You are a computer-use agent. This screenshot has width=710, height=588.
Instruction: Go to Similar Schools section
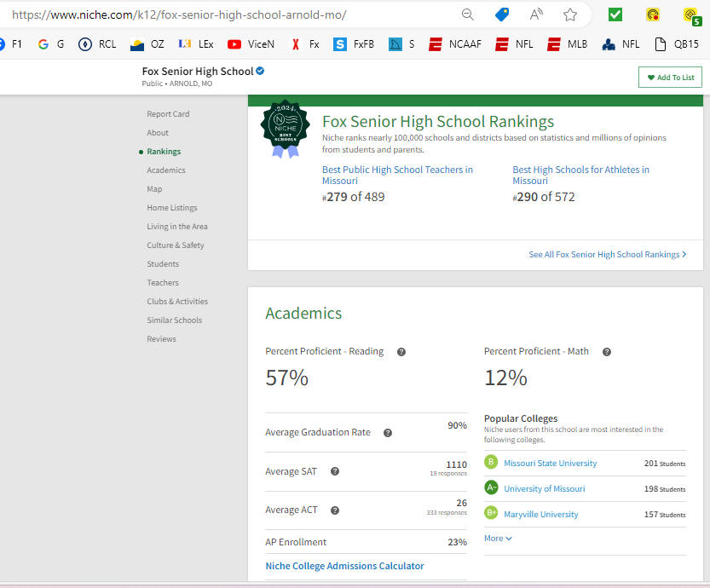coord(175,320)
